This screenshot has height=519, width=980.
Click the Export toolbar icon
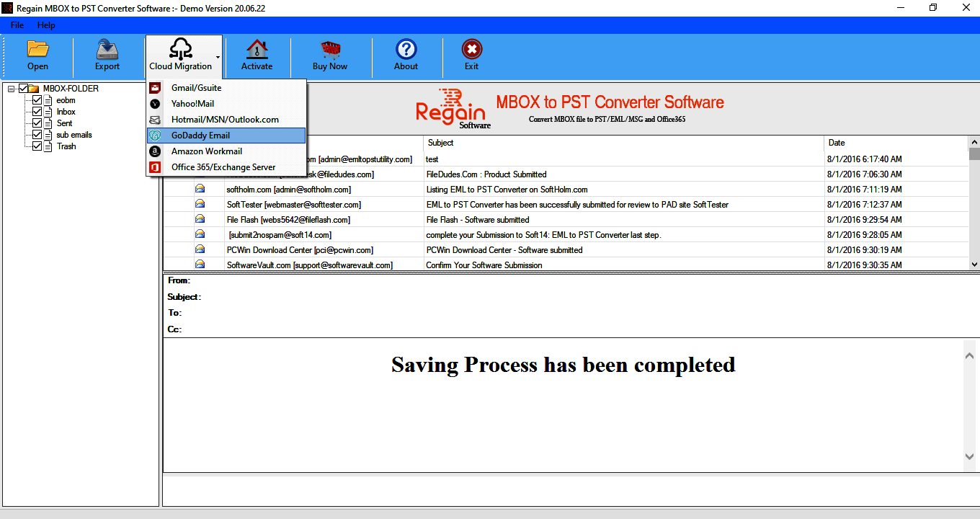(107, 49)
